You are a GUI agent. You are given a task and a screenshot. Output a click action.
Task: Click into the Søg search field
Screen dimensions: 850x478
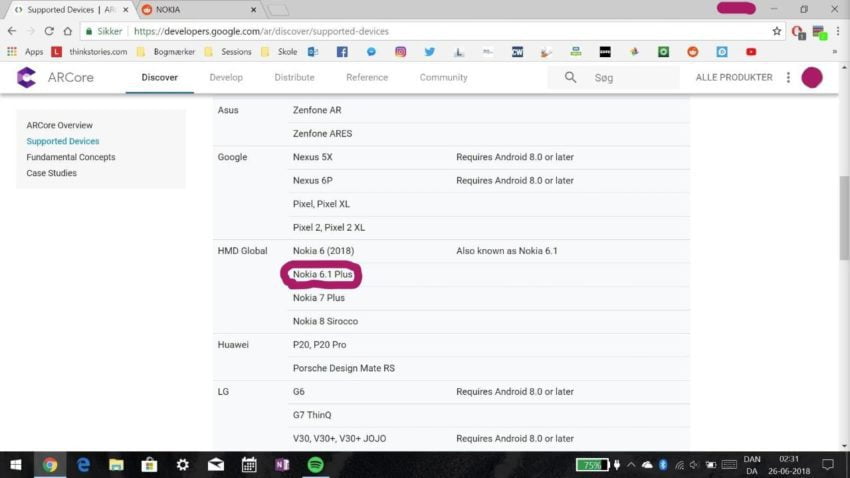coord(632,78)
